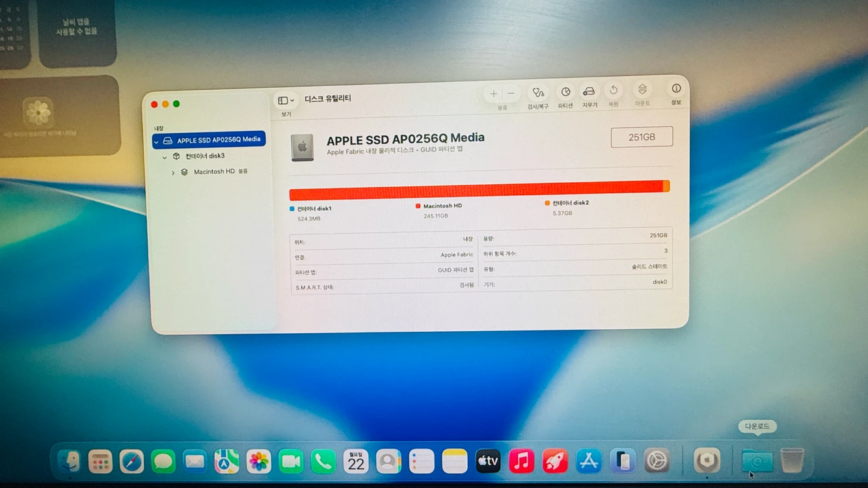Open the sidebar view (보기) dropdown
The height and width of the screenshot is (488, 868).
(286, 101)
